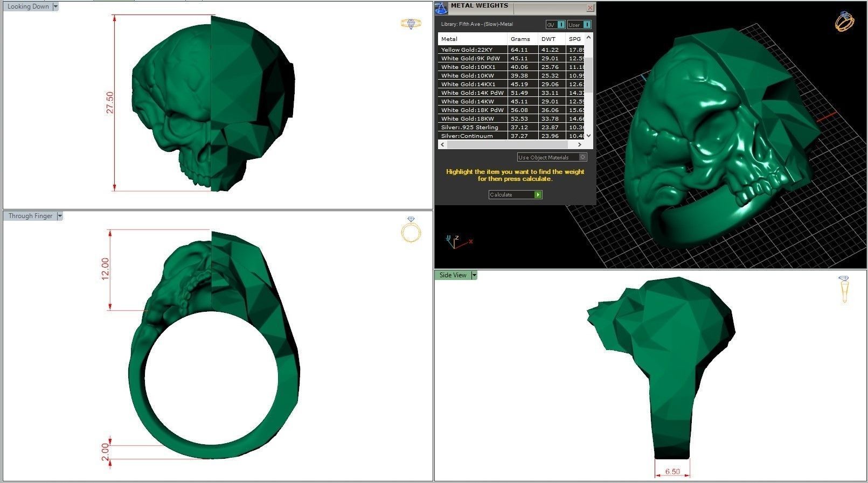This screenshot has height=483, width=868.
Task: Click the metal table scroll down arrow
Action: [x=588, y=136]
